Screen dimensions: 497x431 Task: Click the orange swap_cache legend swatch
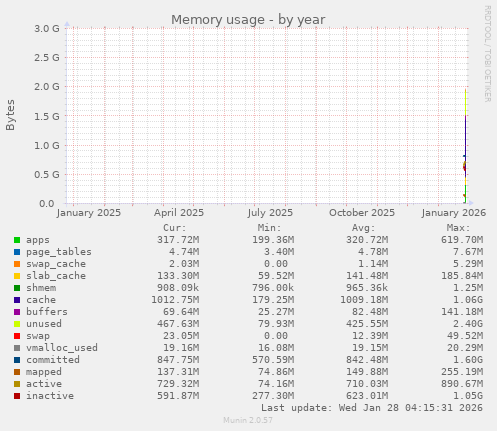click(x=17, y=264)
